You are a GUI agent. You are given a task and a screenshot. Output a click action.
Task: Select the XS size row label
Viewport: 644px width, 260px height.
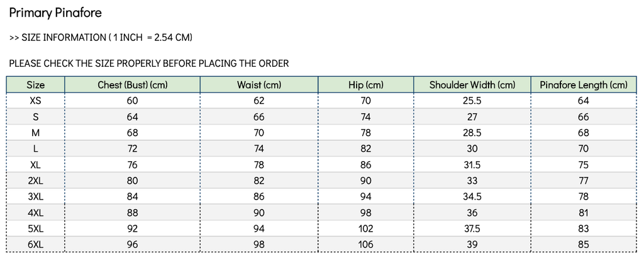pos(36,101)
